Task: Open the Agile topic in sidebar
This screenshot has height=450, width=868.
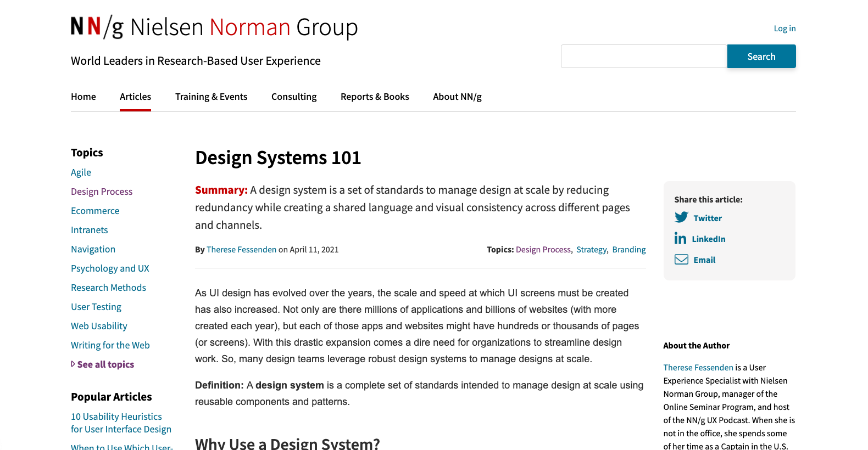Action: pyautogui.click(x=81, y=172)
